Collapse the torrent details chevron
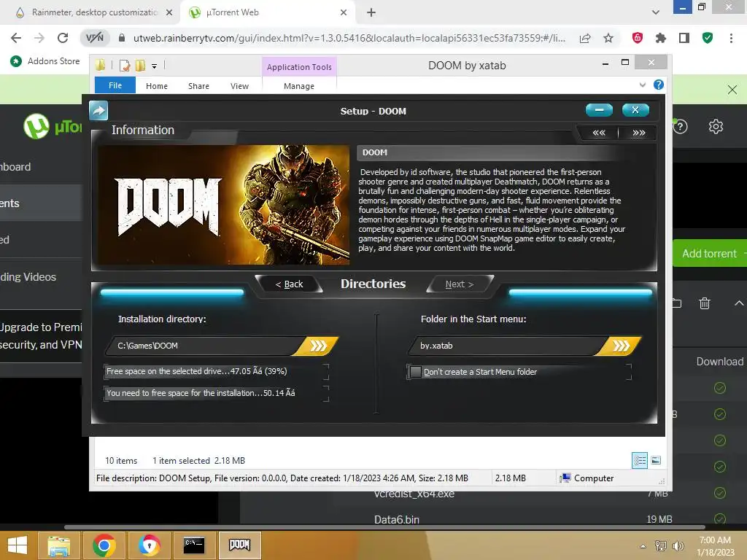 pyautogui.click(x=739, y=303)
